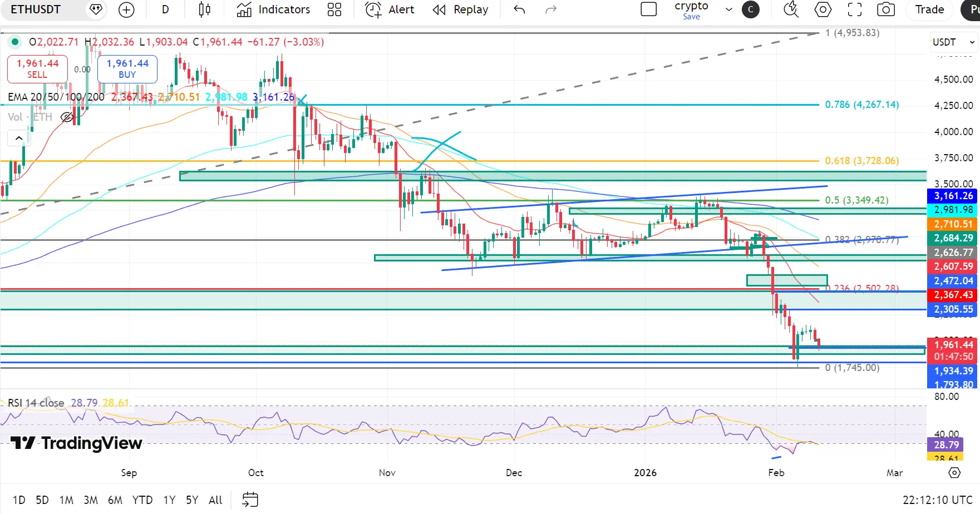
Task: Select the 3M time range tab
Action: (x=91, y=500)
